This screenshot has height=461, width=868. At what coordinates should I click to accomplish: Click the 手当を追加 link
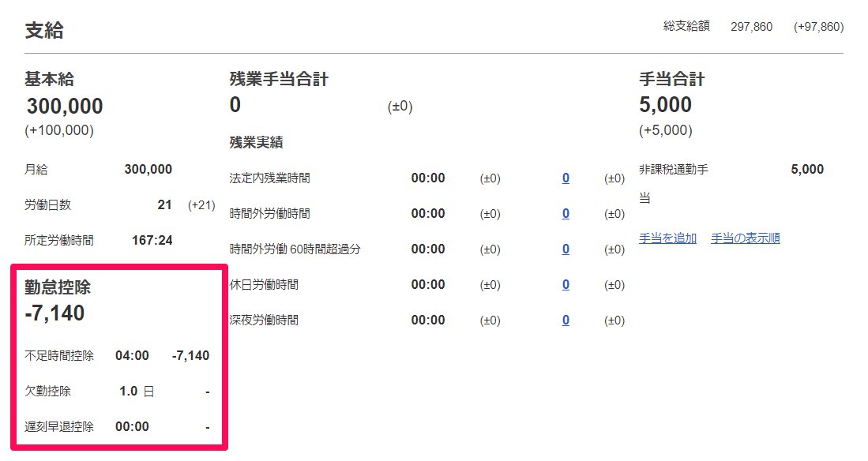pos(667,238)
